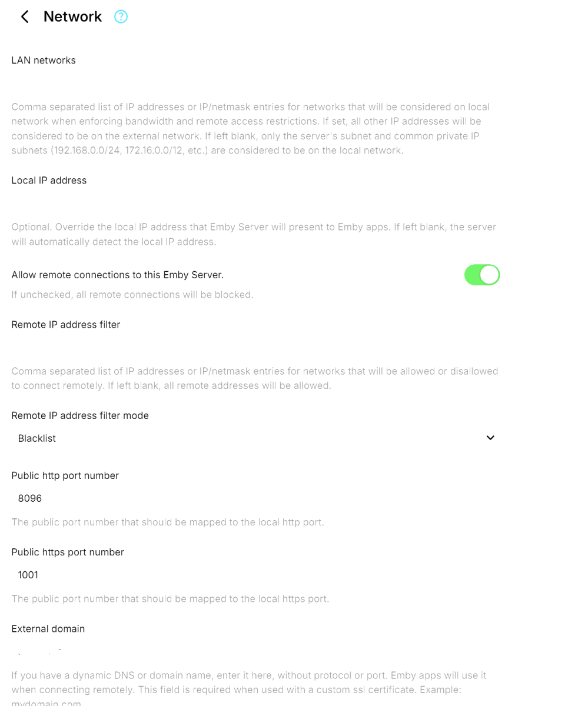Click the Public http port number label
The width and height of the screenshot is (588, 706).
(65, 475)
